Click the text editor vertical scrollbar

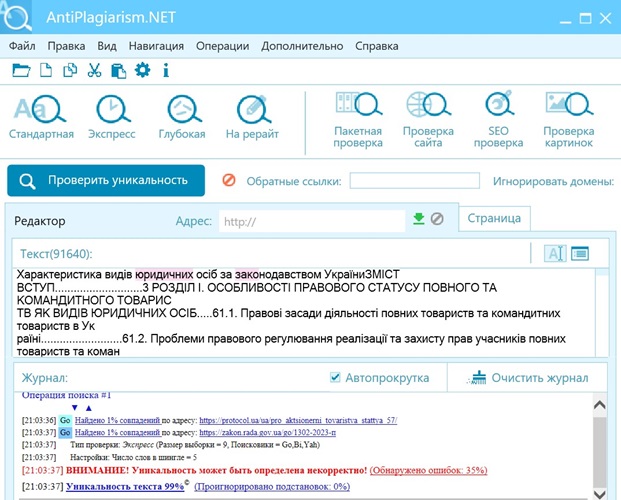pos(602,313)
